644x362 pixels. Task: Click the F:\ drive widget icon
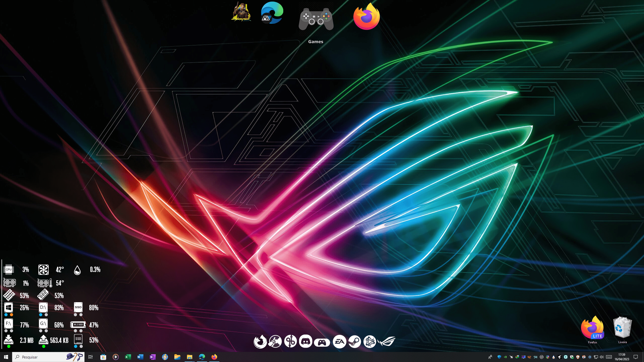(x=9, y=324)
